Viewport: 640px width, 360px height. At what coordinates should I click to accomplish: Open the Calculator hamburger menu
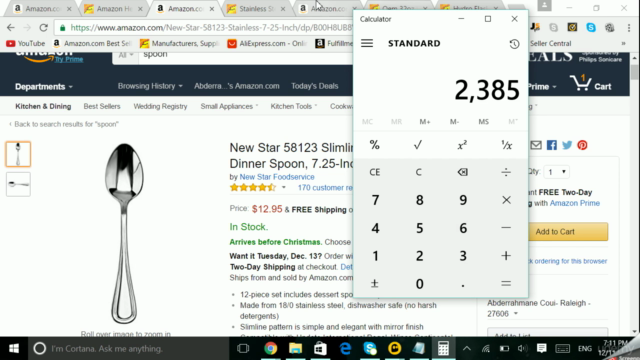[x=367, y=43]
